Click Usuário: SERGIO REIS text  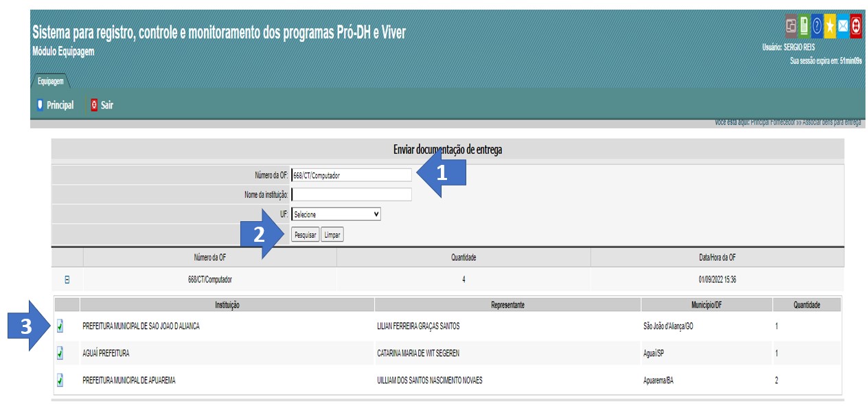pos(788,47)
